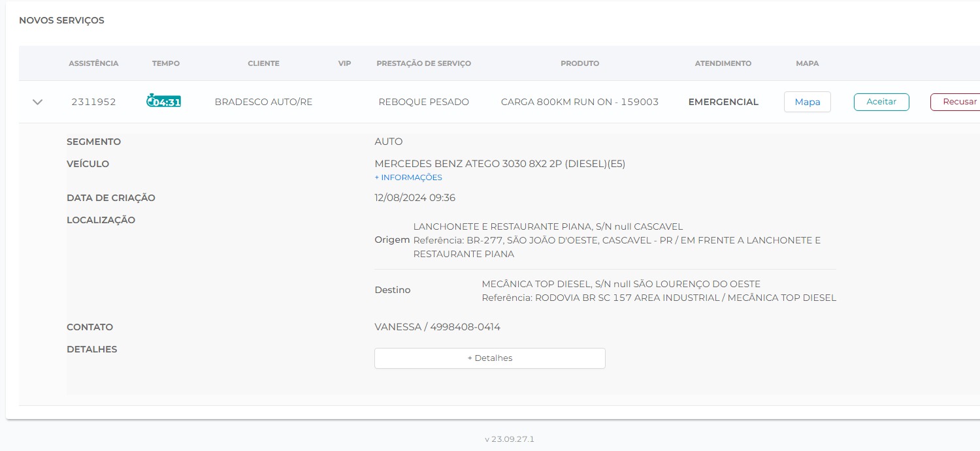Click client BRADESCO AUTO/RE
980x451 pixels.
point(263,102)
